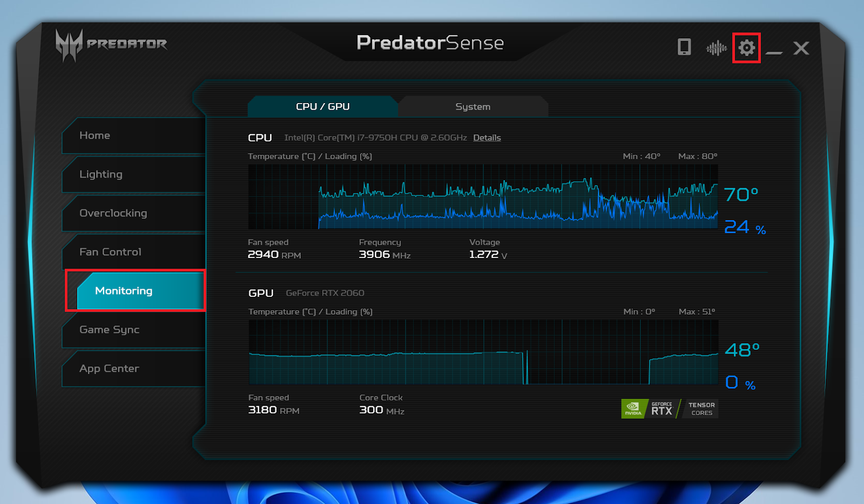Open the mobile app pairing icon
The width and height of the screenshot is (864, 504).
tap(684, 47)
